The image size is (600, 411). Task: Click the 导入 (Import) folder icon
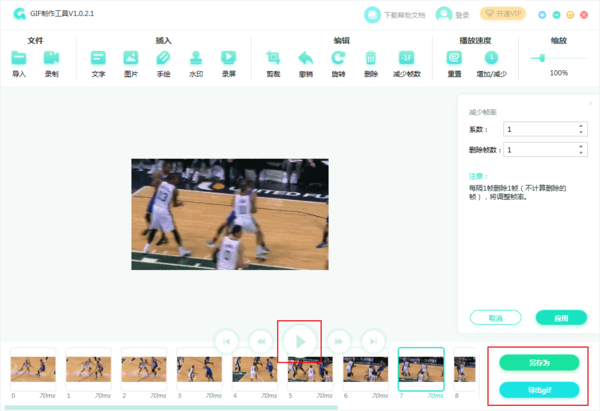[x=19, y=59]
